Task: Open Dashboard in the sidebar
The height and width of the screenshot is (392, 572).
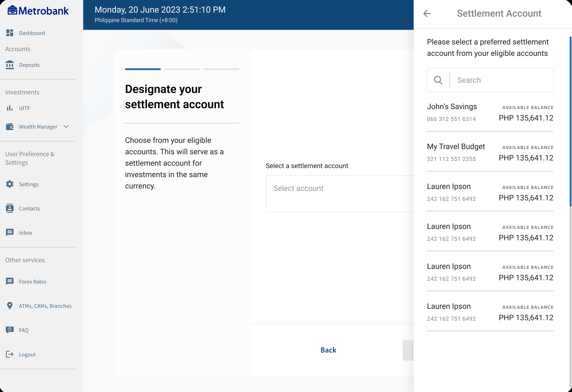Action: 32,33
